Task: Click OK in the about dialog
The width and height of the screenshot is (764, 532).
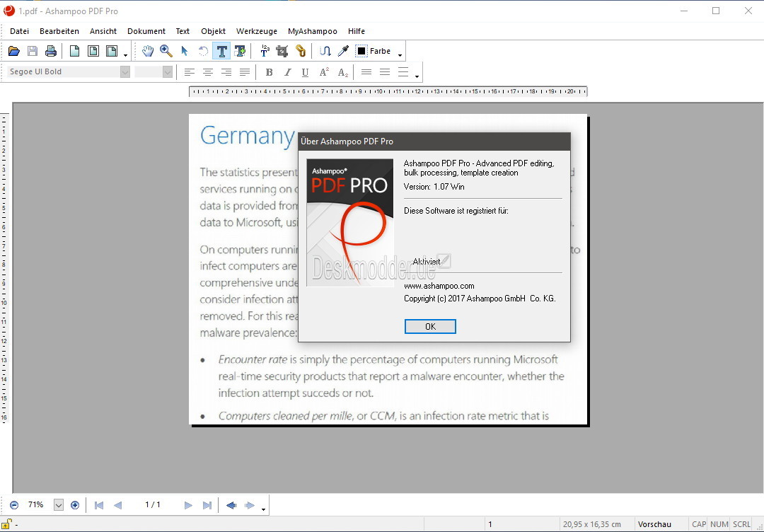Action: click(430, 326)
